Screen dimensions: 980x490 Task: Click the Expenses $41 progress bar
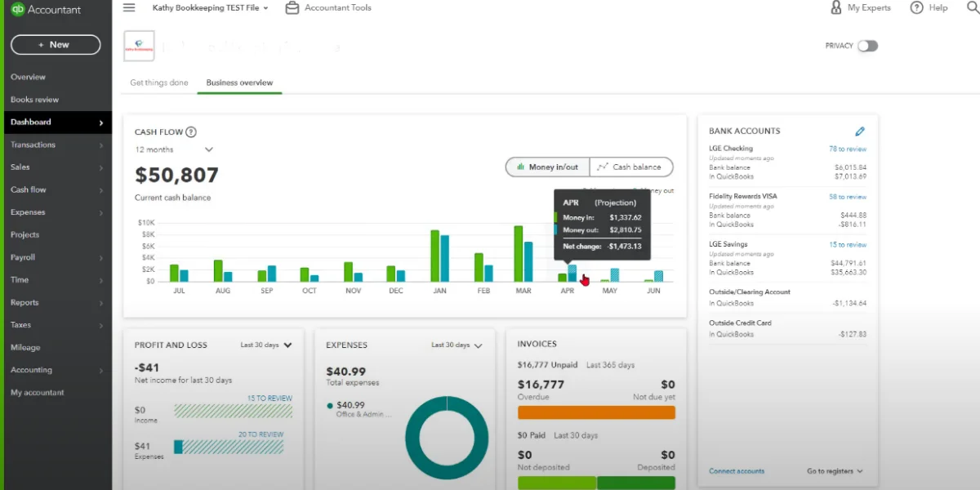click(229, 447)
